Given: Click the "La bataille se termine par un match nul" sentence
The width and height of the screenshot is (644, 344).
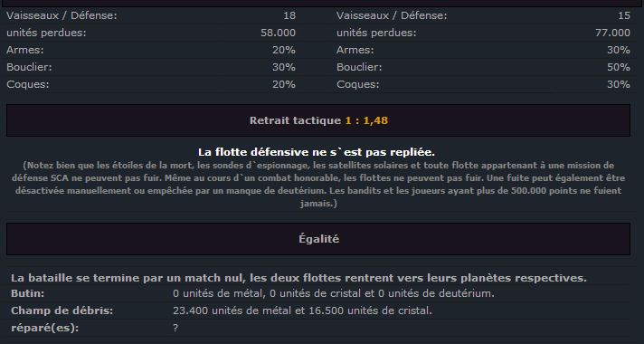Looking at the screenshot, I should coord(298,278).
